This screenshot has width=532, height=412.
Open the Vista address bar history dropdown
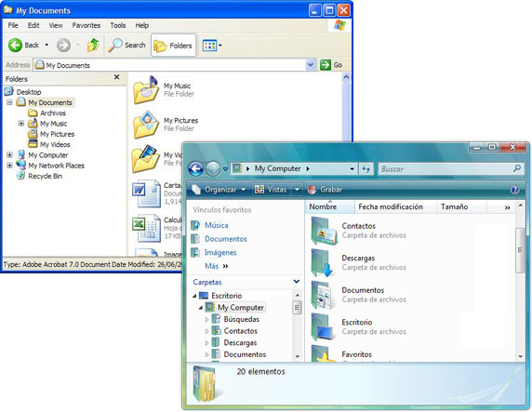[352, 168]
